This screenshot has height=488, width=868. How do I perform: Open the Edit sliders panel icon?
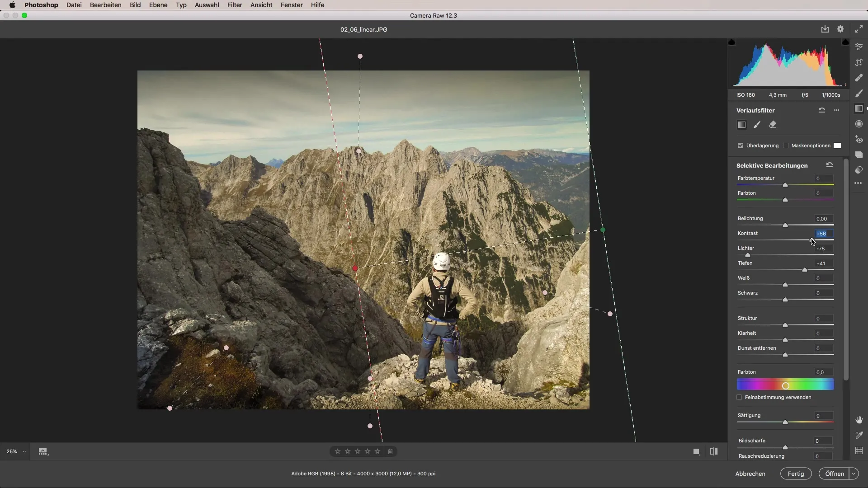click(x=859, y=47)
